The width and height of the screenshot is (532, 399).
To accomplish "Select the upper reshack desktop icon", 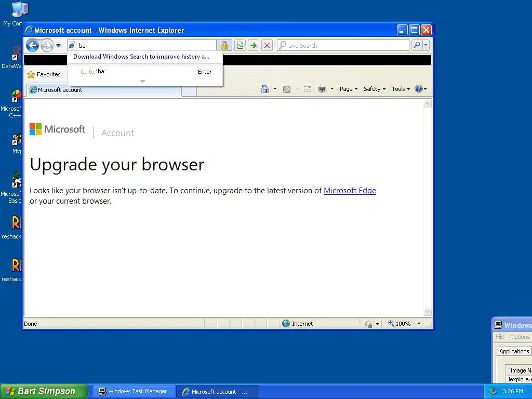I will 12,228.
